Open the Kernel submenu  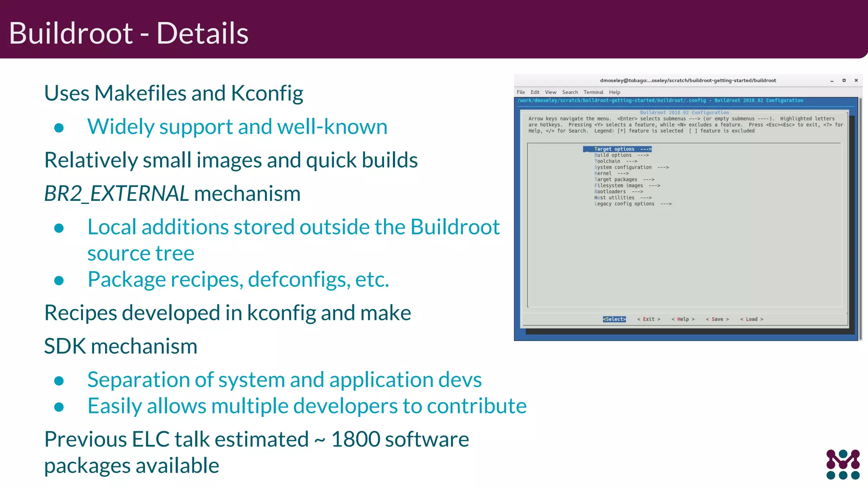pos(611,173)
